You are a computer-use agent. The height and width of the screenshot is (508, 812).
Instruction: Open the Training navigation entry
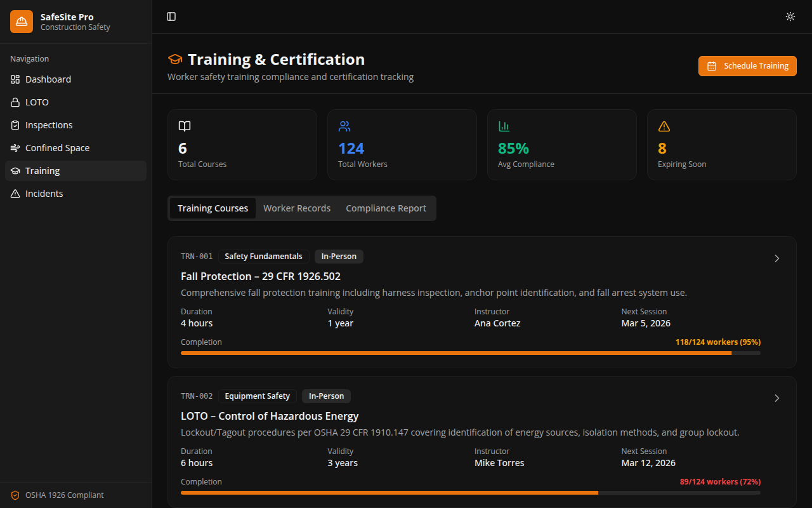pyautogui.click(x=42, y=170)
